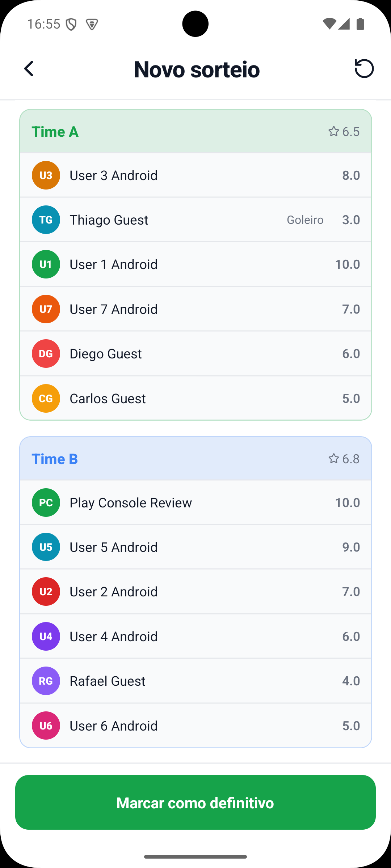Tap the U3 orange avatar
391x868 pixels.
click(x=46, y=175)
